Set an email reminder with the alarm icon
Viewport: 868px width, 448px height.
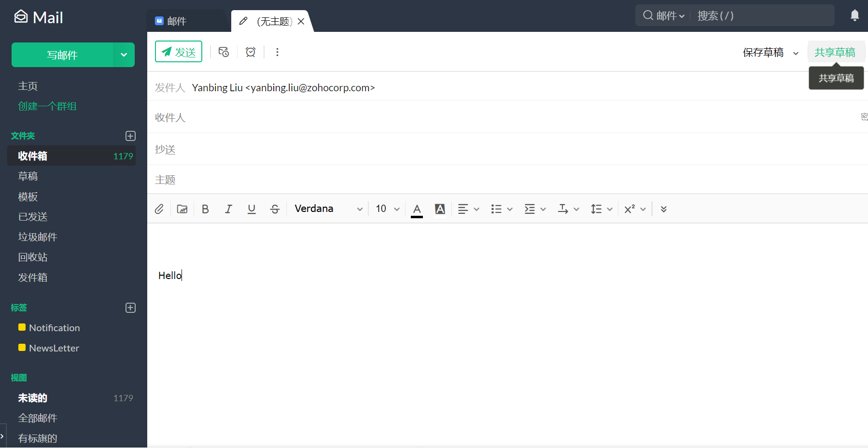click(x=250, y=52)
